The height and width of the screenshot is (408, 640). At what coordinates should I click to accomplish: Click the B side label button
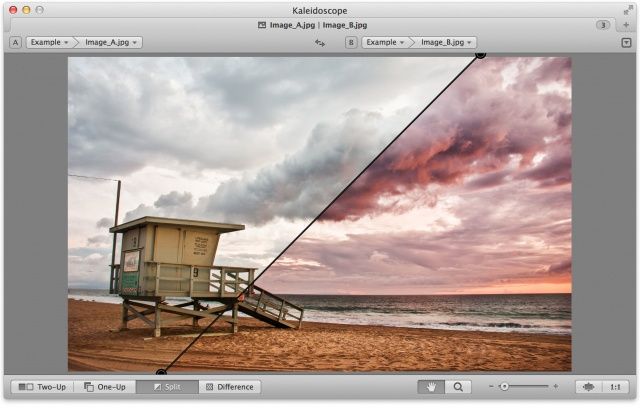351,43
